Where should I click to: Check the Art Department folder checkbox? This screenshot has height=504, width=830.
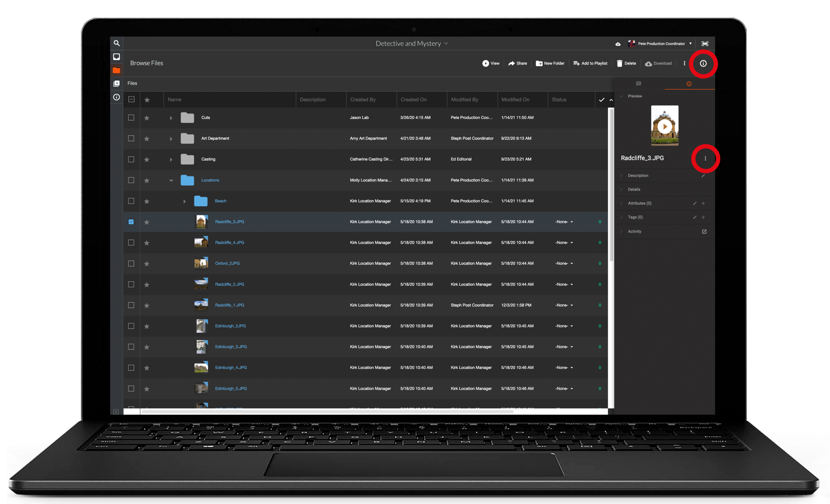point(131,138)
